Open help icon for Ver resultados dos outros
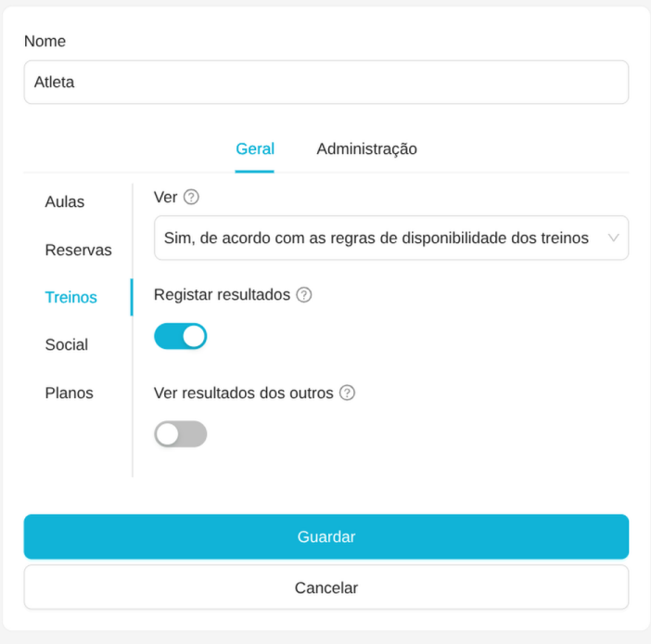 [347, 393]
